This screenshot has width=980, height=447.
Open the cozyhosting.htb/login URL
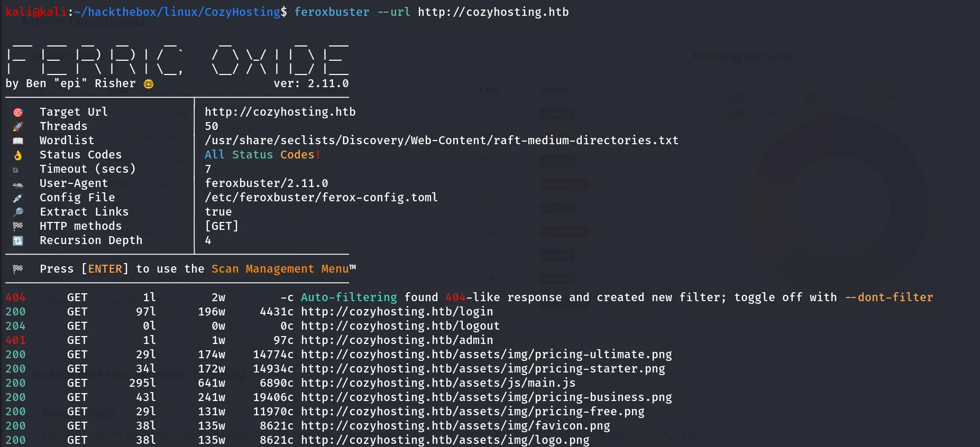[397, 312]
